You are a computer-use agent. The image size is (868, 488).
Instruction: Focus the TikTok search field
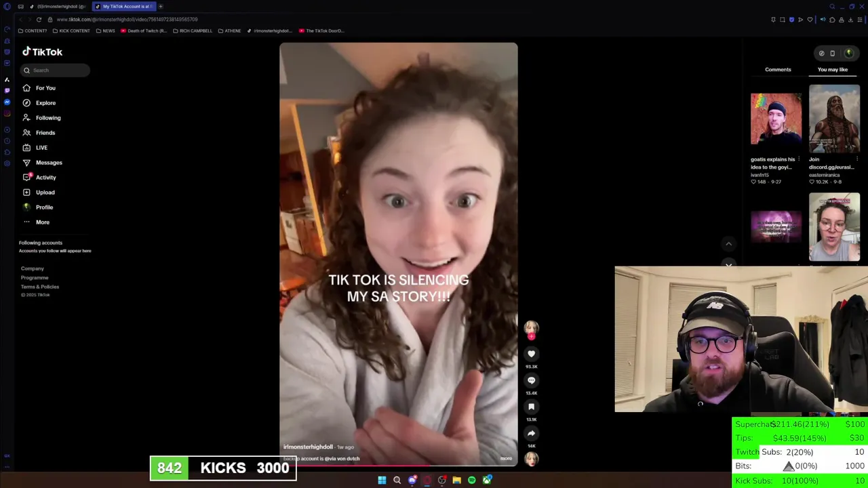tap(54, 70)
